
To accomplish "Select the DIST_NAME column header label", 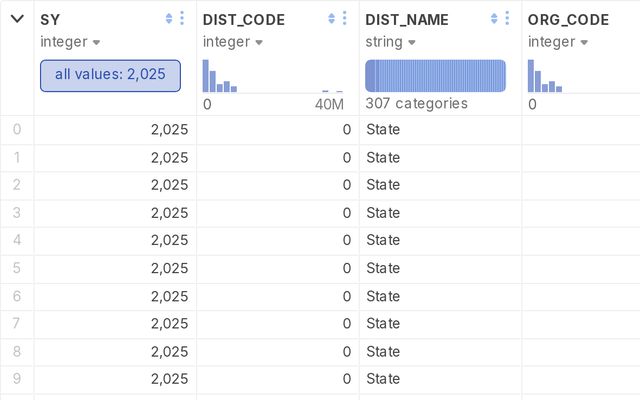I will tap(407, 19).
